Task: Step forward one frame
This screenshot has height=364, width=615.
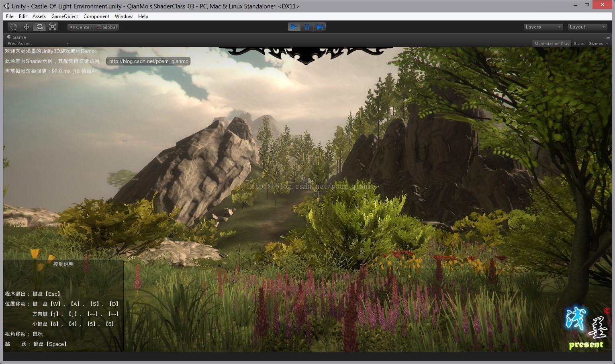Action: (x=320, y=27)
